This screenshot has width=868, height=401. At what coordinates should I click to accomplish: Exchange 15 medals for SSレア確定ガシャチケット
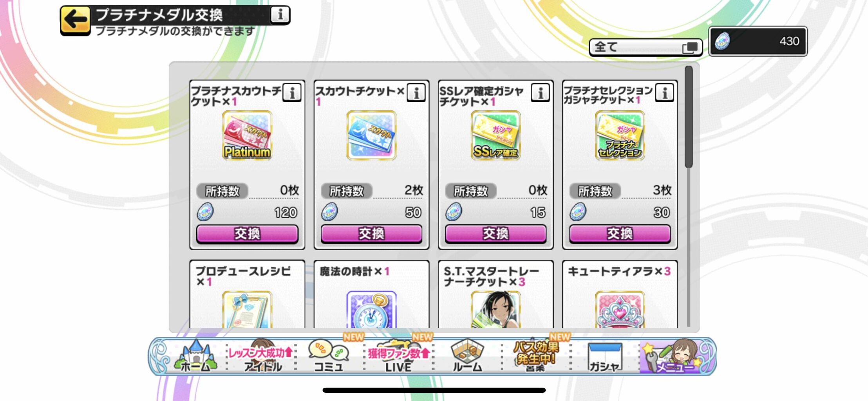[x=495, y=234]
